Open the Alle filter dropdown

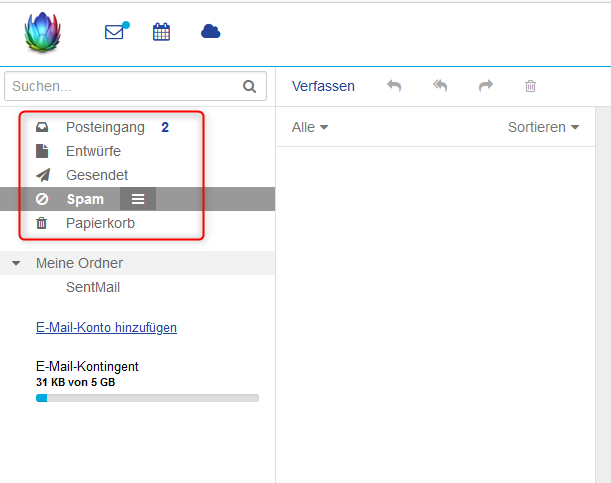(x=310, y=127)
